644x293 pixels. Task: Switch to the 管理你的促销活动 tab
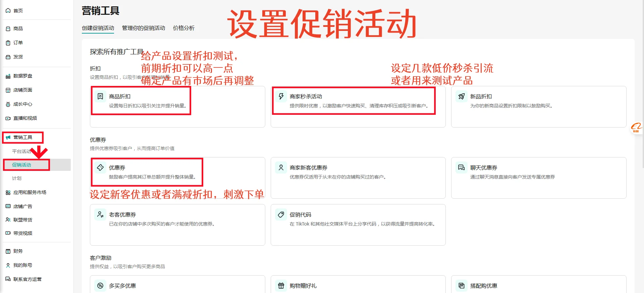144,28
